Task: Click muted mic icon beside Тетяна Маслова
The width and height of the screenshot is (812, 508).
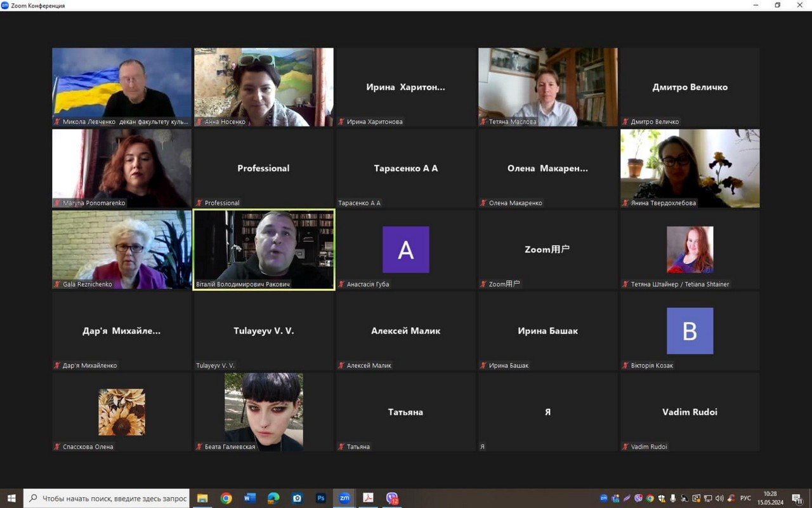Action: coord(483,122)
